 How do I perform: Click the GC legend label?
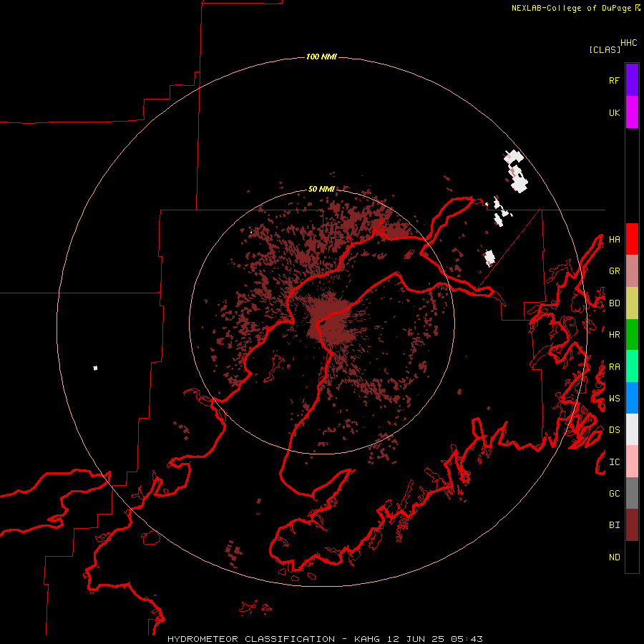615,494
